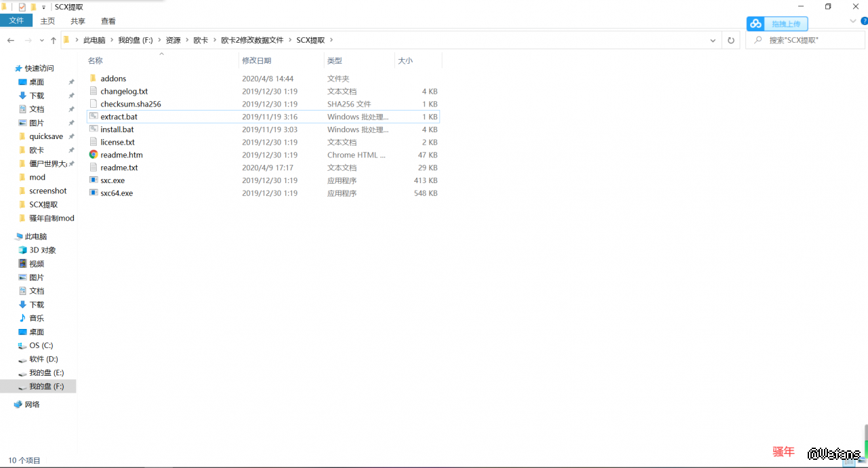868x468 pixels.
Task: Select 我的盘 (E:) drive in sidebar
Action: pos(46,372)
